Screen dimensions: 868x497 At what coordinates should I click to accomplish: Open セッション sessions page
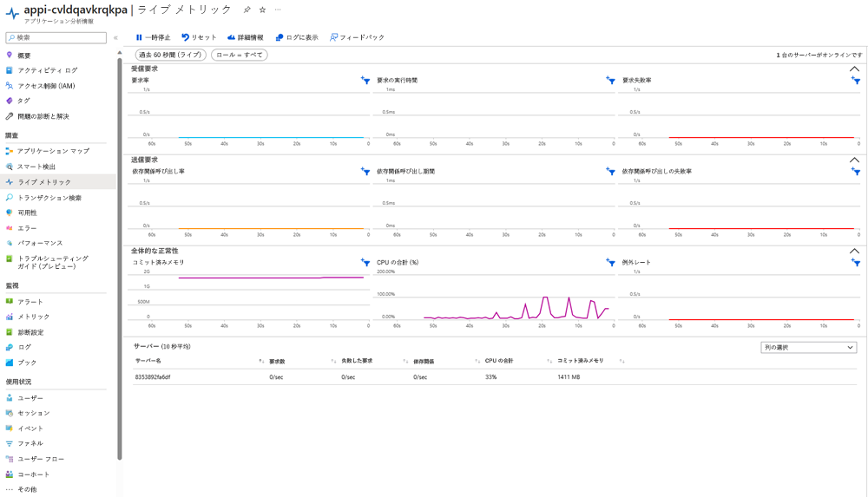(x=33, y=413)
